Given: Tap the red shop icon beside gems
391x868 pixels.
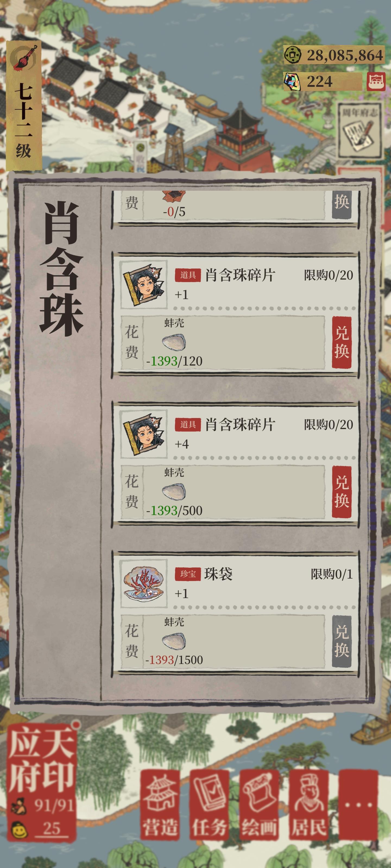Looking at the screenshot, I should [x=376, y=81].
